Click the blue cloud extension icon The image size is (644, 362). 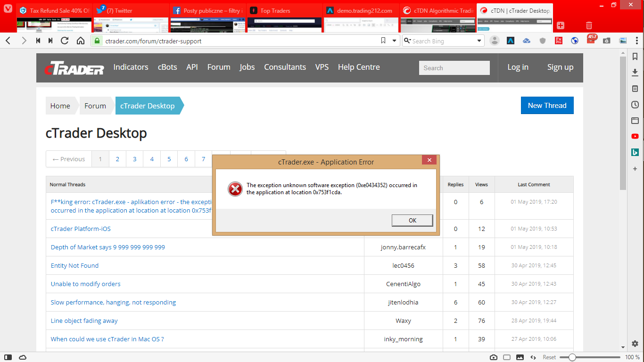tap(527, 41)
